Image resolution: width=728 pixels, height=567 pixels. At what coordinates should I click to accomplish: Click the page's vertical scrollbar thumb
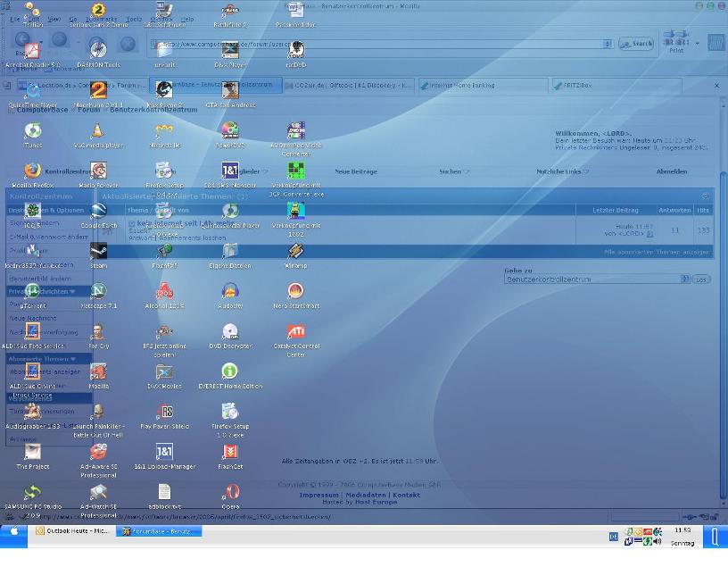723,335
